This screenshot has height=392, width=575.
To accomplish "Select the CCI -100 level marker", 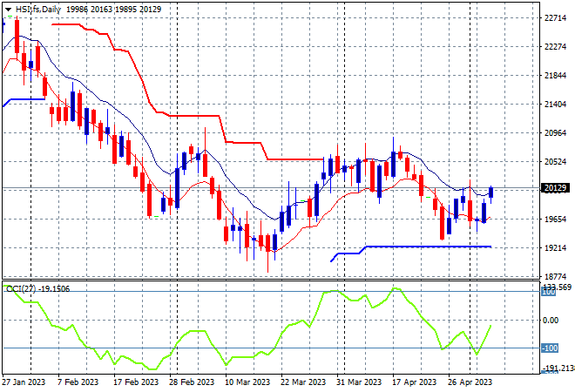I will click(550, 348).
